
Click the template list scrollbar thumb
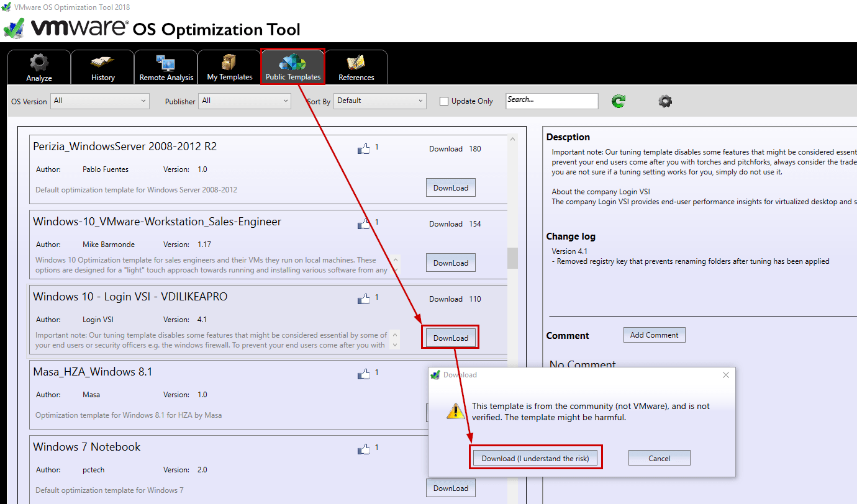click(513, 258)
